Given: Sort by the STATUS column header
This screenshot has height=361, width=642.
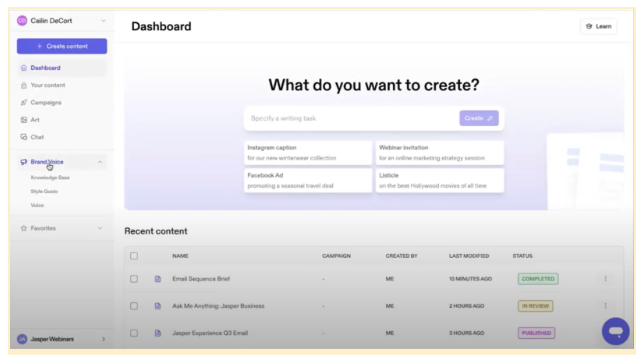Looking at the screenshot, I should click(x=522, y=256).
